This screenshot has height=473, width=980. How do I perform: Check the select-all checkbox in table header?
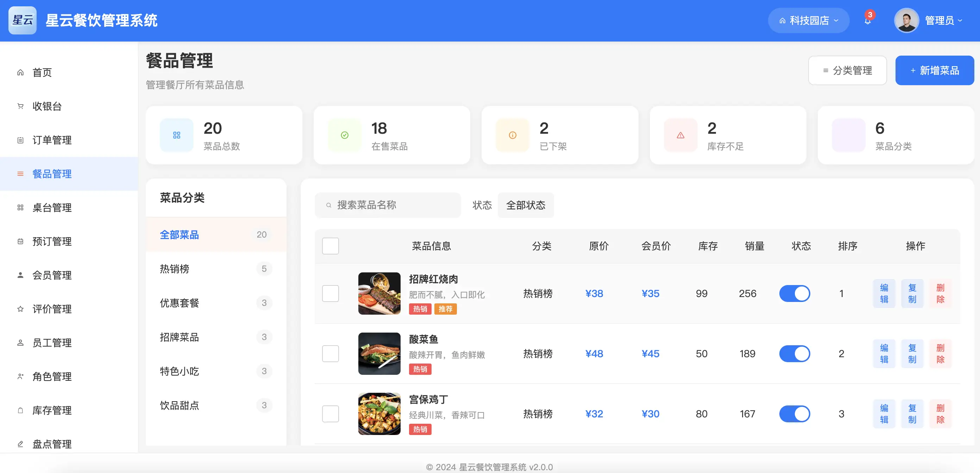330,246
